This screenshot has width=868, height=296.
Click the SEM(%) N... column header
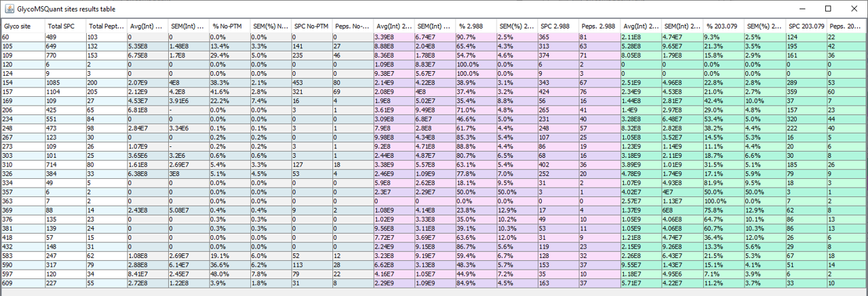tap(271, 26)
